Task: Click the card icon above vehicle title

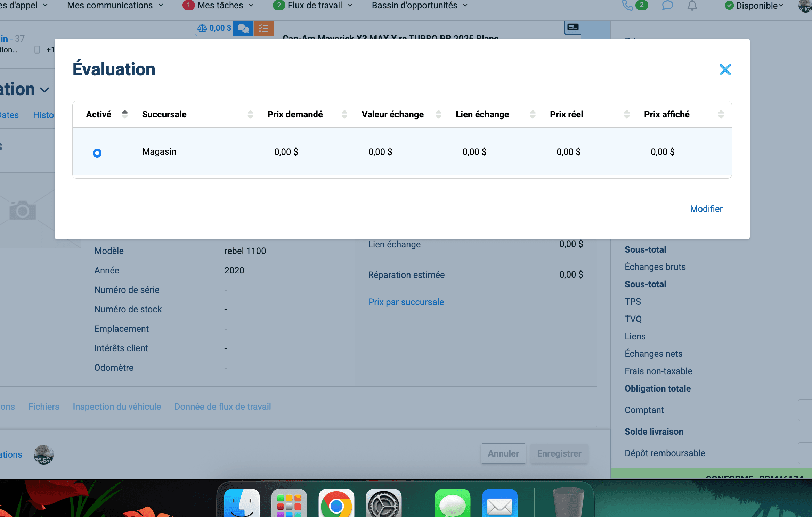Action: [x=573, y=27]
